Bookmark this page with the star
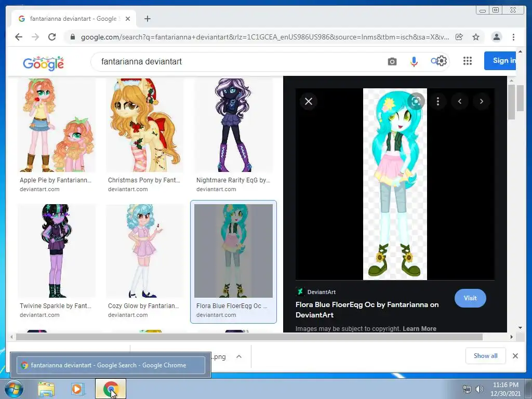Viewport: 532px width, 399px height. tap(476, 37)
